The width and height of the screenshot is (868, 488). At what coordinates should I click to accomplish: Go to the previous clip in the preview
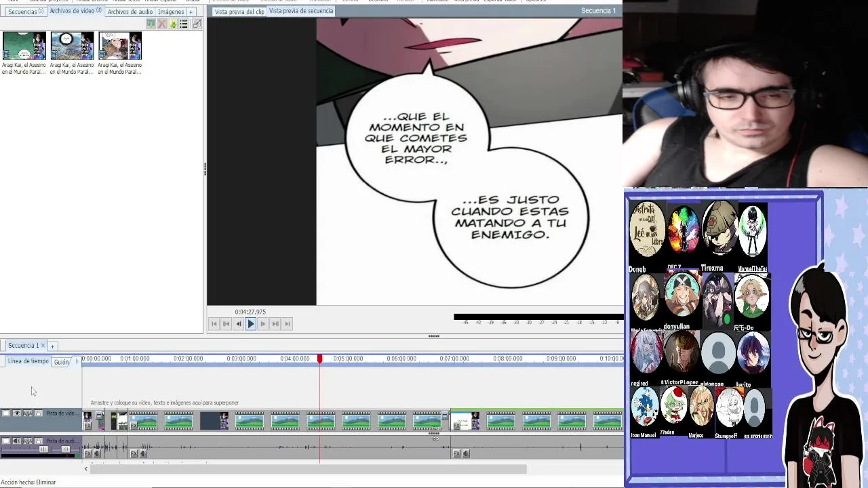tap(226, 324)
